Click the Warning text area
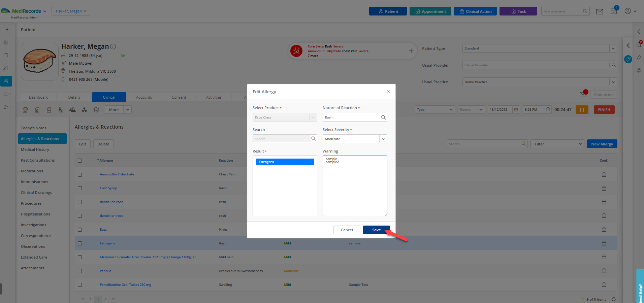Image resolution: width=644 pixels, height=303 pixels. pyautogui.click(x=355, y=186)
